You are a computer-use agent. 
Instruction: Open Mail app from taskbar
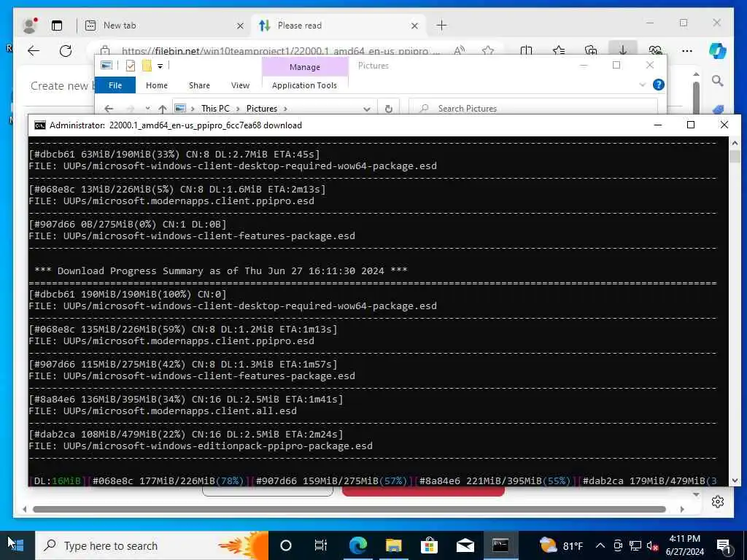click(465, 545)
